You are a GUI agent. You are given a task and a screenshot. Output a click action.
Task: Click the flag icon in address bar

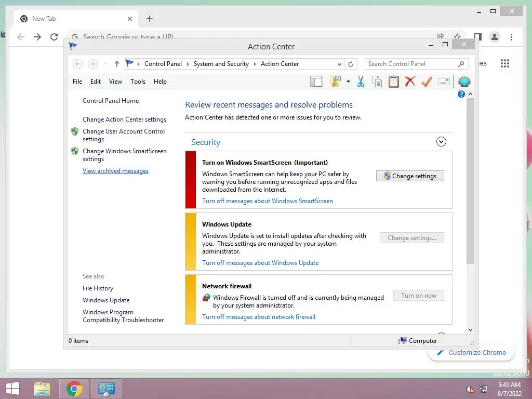pos(129,63)
